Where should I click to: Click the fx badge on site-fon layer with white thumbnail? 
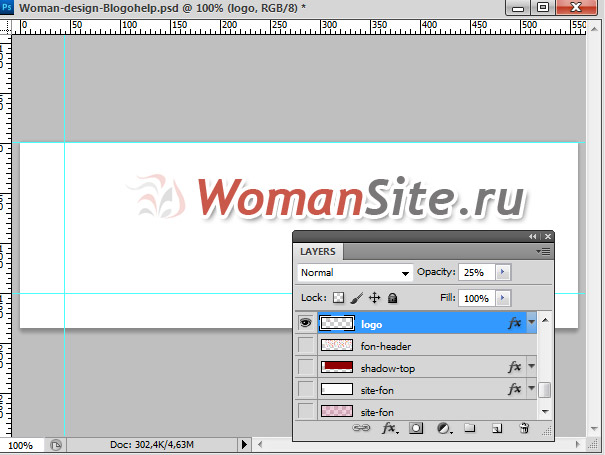tap(515, 389)
